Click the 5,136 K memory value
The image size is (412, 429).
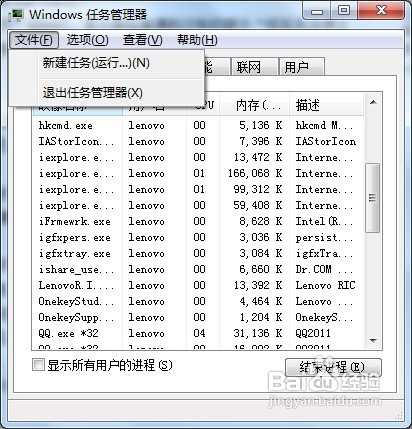pyautogui.click(x=261, y=125)
